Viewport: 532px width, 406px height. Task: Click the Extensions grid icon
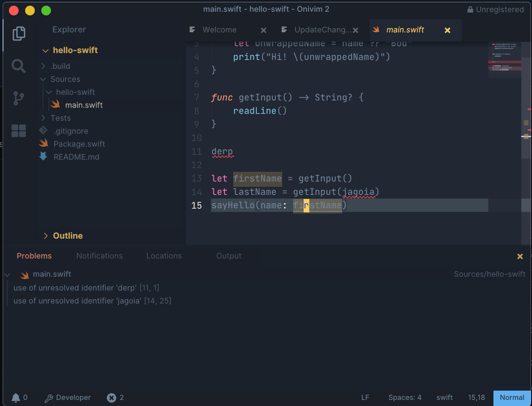(x=19, y=130)
